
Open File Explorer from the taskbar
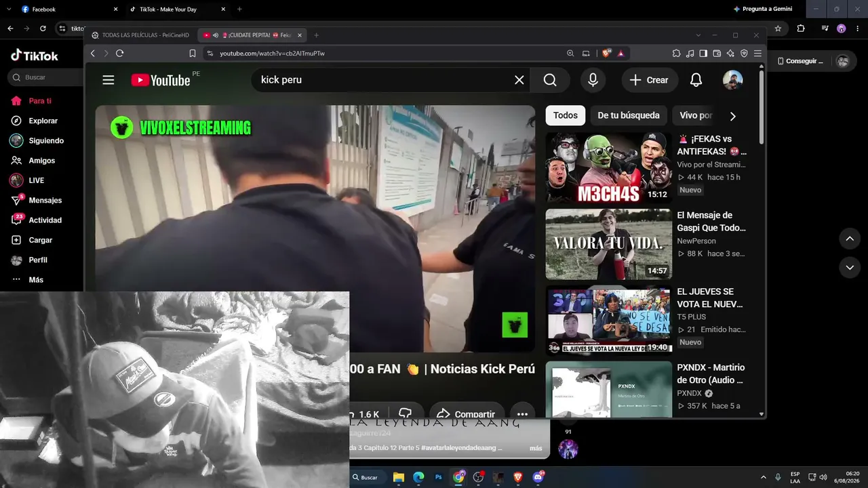click(399, 477)
